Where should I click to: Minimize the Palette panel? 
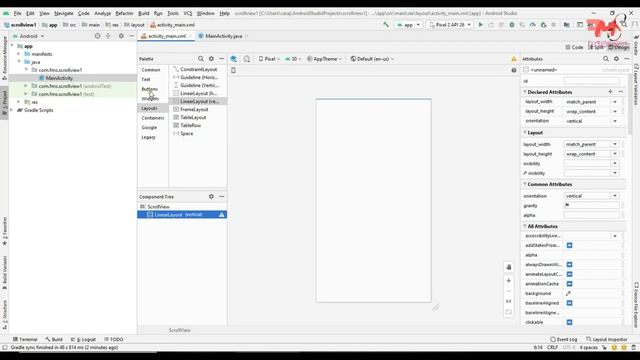click(222, 59)
